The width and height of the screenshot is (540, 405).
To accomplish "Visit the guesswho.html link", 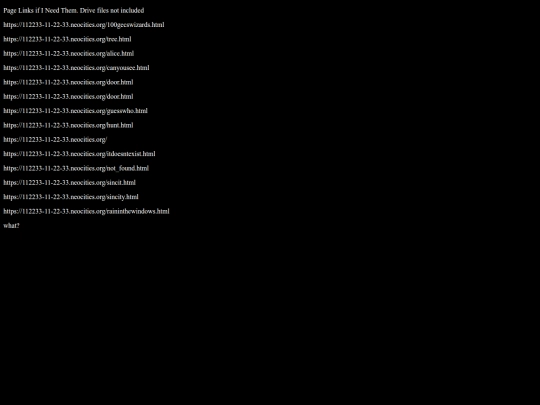I will (x=75, y=111).
